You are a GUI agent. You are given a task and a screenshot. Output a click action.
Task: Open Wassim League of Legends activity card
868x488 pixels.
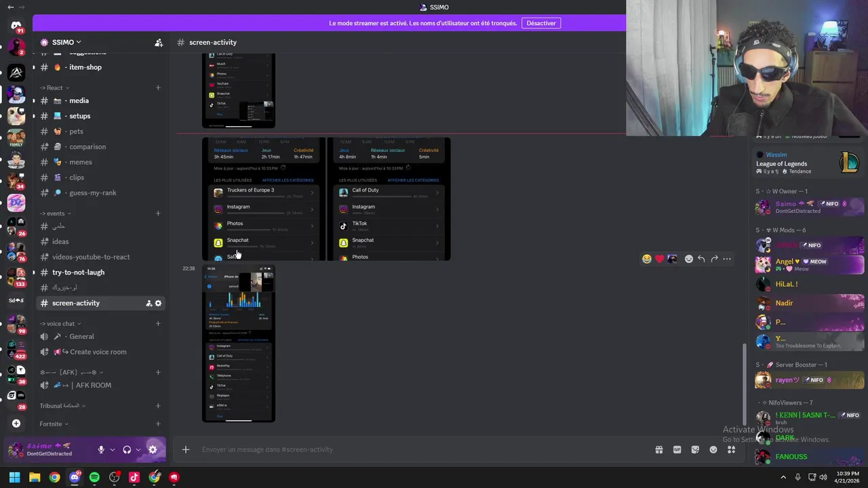click(808, 163)
